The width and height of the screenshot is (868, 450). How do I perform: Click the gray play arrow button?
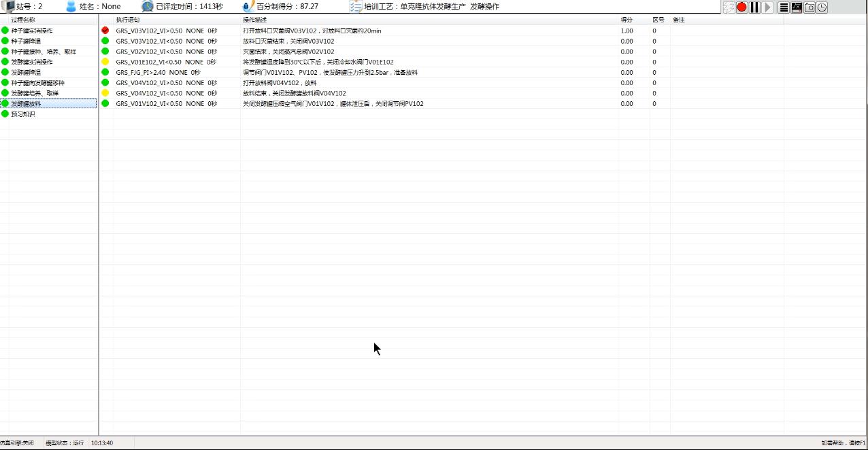point(768,7)
